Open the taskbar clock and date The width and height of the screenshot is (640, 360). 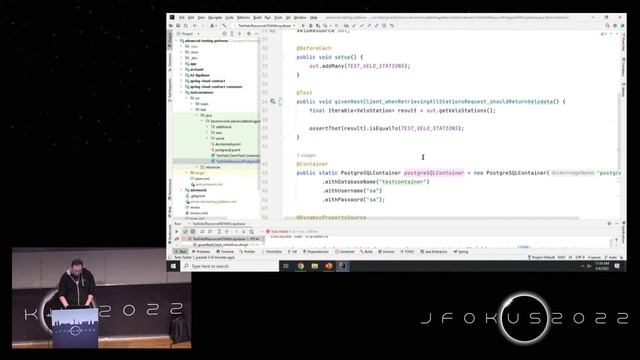click(x=602, y=266)
